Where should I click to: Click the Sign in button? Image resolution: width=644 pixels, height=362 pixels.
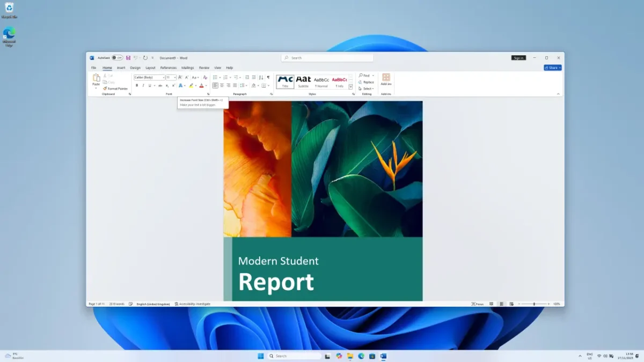(x=518, y=58)
